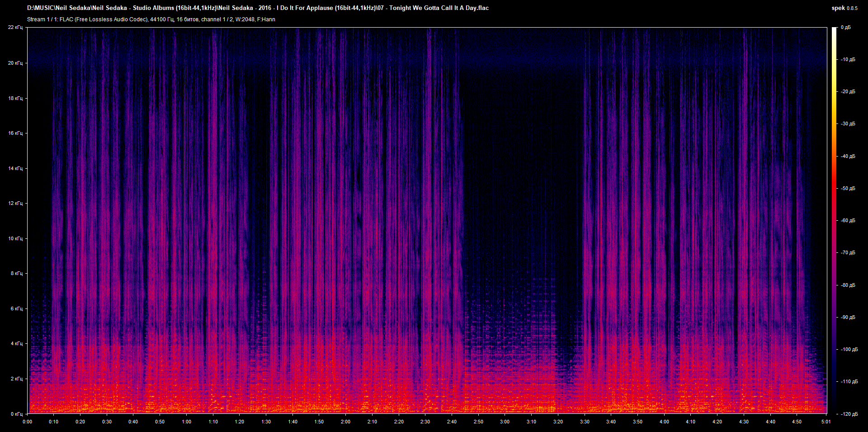
Task: Click the -60 дБ level label
Action: (x=848, y=220)
